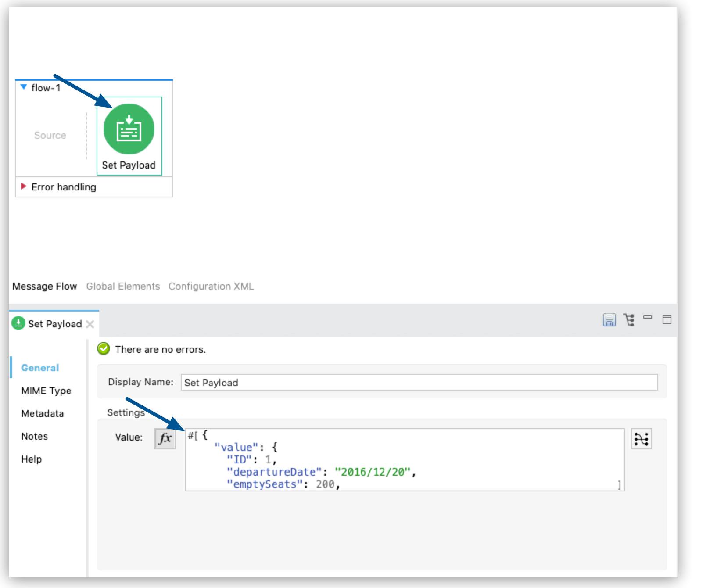Click the save icon in the properties toolbar
Viewport: 710px width, 588px height.
click(x=610, y=321)
